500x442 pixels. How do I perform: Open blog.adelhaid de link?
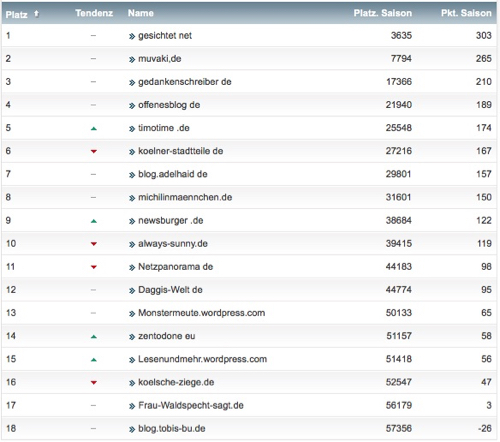click(173, 174)
